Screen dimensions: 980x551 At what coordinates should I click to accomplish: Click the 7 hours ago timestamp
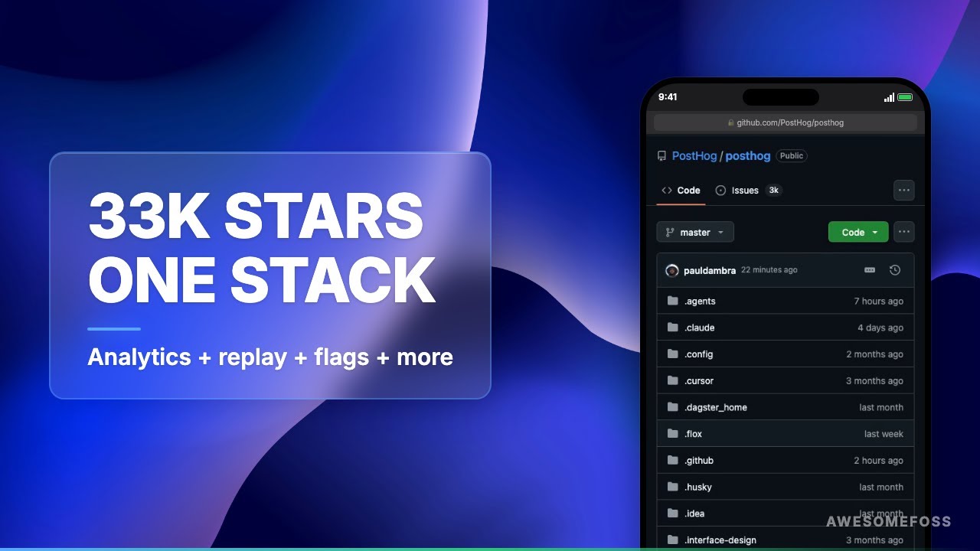(x=879, y=302)
